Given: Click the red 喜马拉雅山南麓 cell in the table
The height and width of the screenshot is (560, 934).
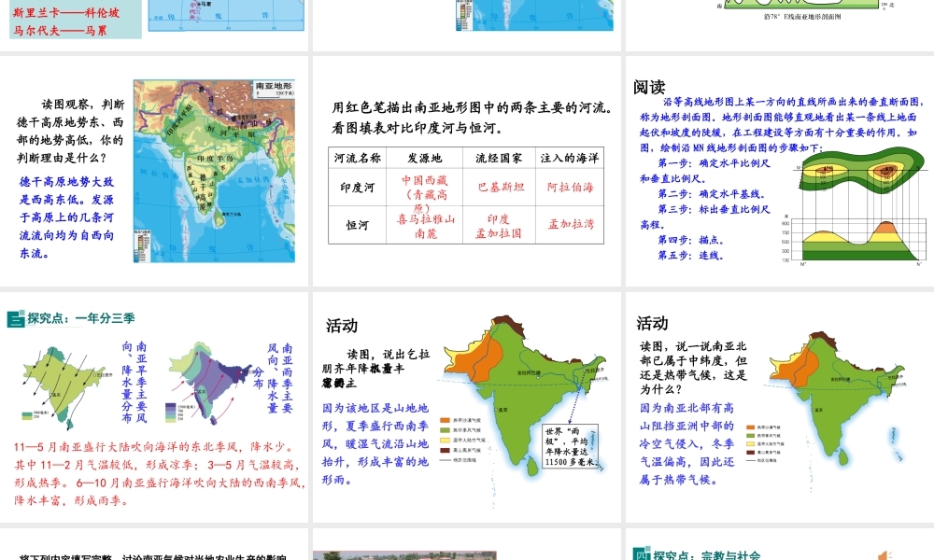Looking at the screenshot, I should point(425,226).
